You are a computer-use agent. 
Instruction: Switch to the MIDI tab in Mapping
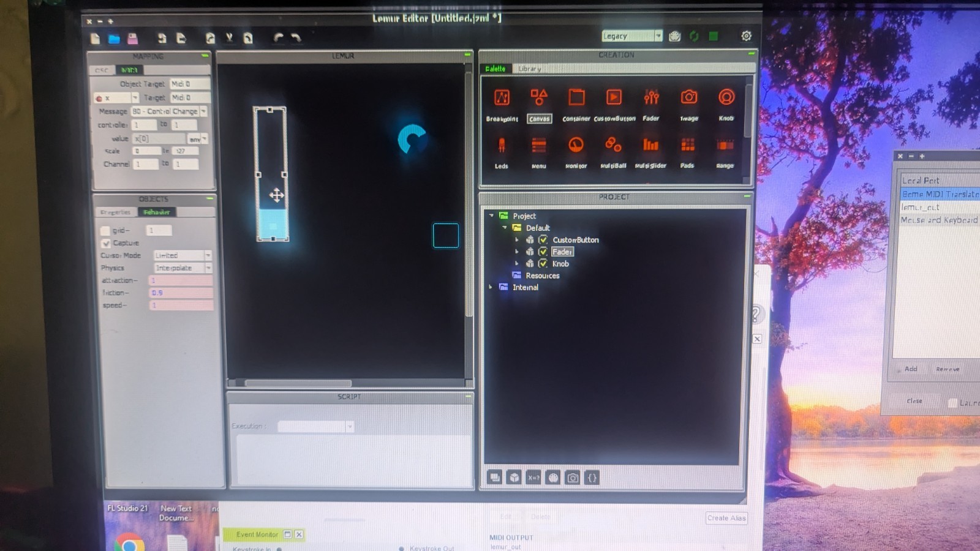(129, 70)
